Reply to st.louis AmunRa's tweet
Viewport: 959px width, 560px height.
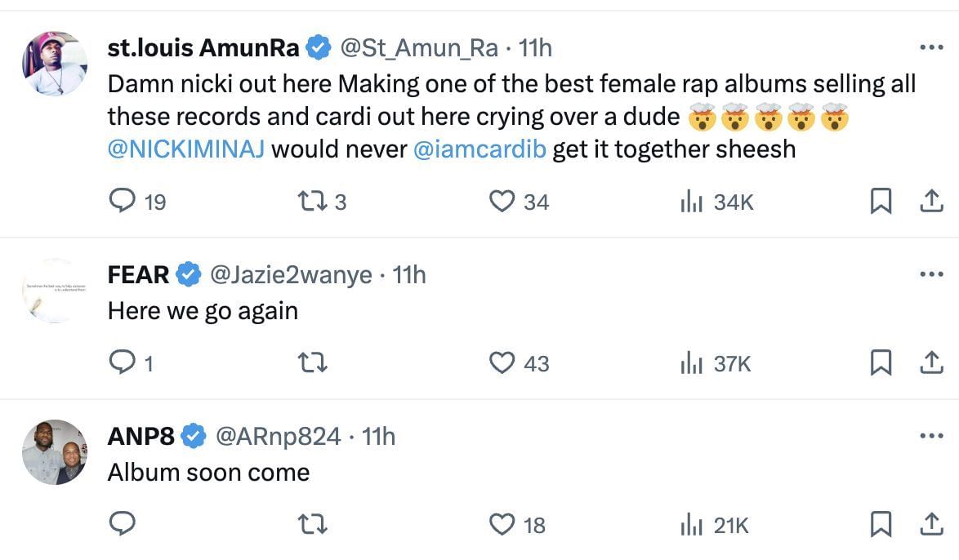122,201
